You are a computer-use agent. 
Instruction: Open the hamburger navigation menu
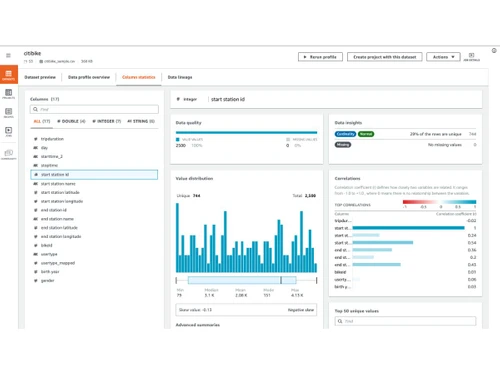coord(8,55)
